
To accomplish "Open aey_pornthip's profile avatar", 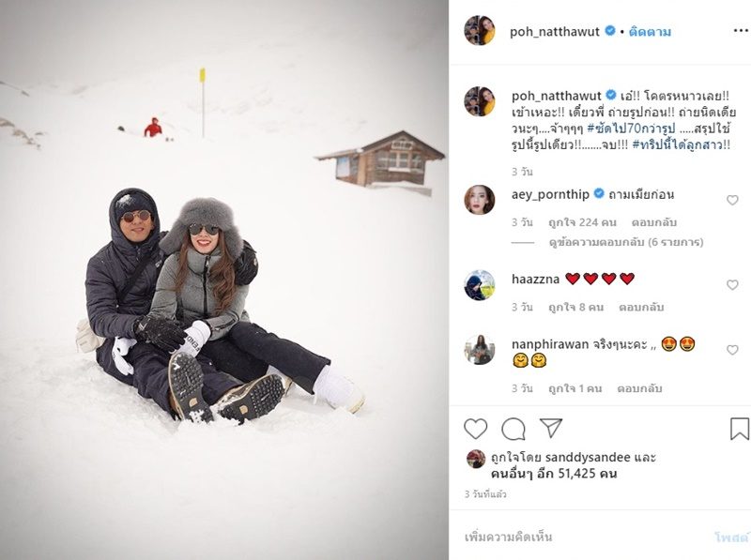I will tap(480, 200).
